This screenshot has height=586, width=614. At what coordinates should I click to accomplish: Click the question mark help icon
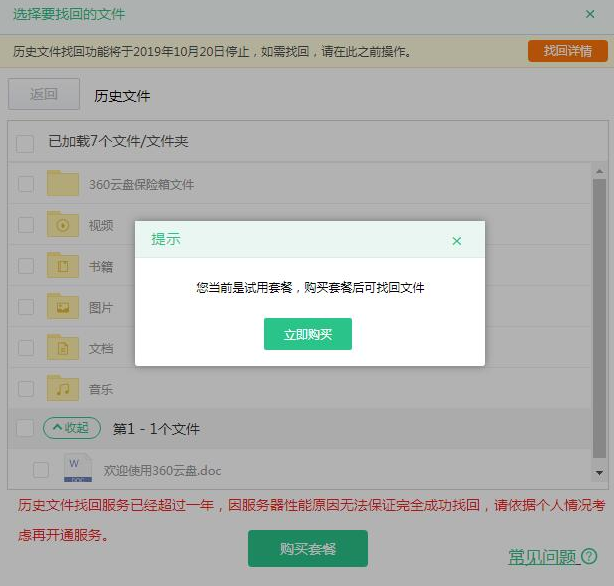589,556
